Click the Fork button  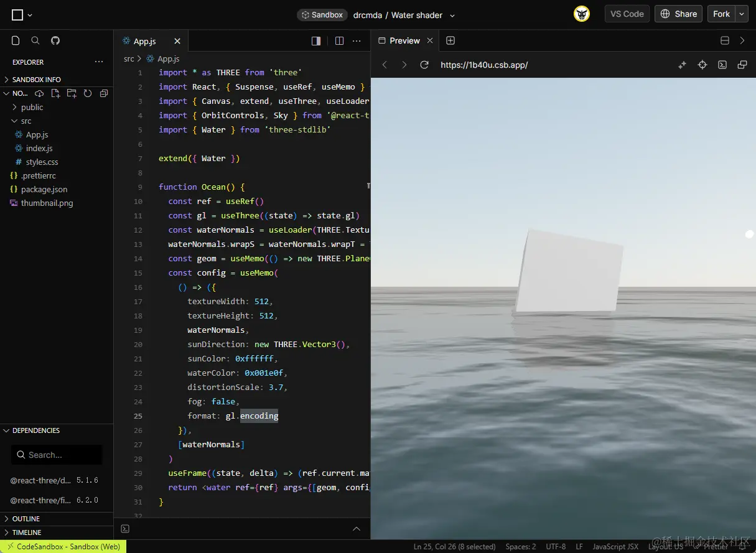pyautogui.click(x=722, y=14)
